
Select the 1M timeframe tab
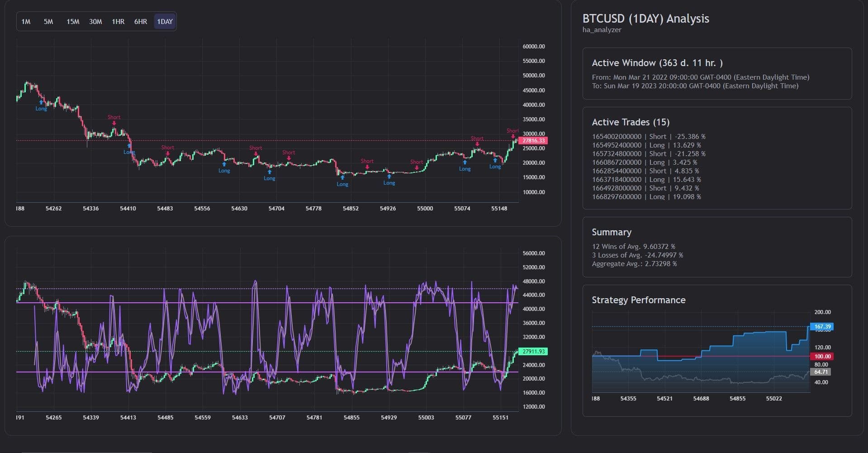click(26, 22)
